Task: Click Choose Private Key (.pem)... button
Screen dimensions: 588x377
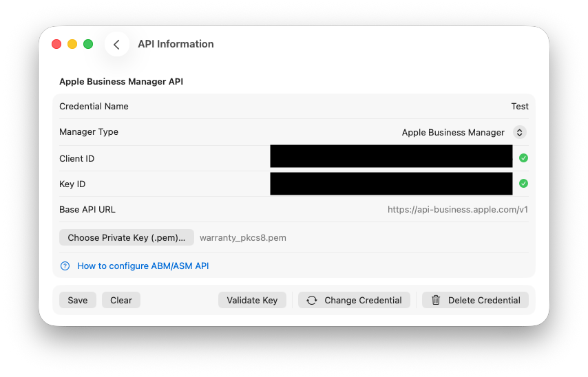Action: pos(127,237)
